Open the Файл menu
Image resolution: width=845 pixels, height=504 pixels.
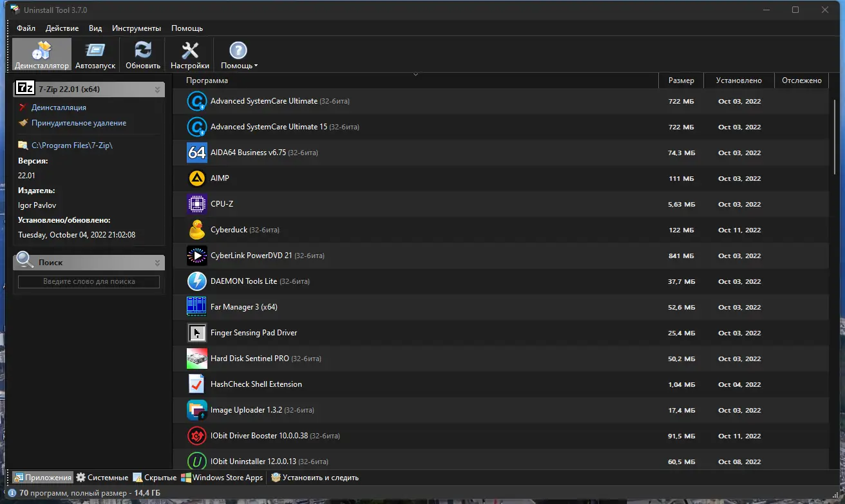click(26, 28)
